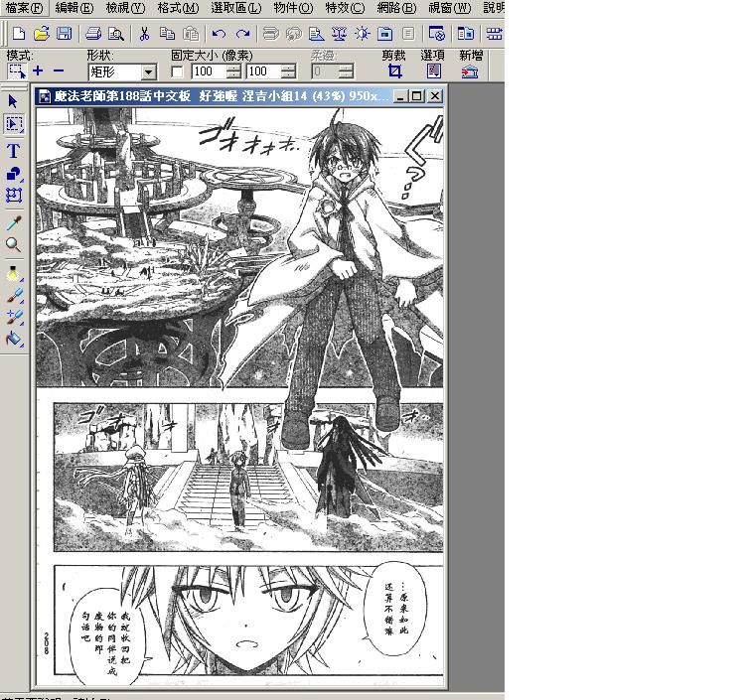Save the document using the floppy icon
This screenshot has height=700, width=745.
tap(64, 34)
